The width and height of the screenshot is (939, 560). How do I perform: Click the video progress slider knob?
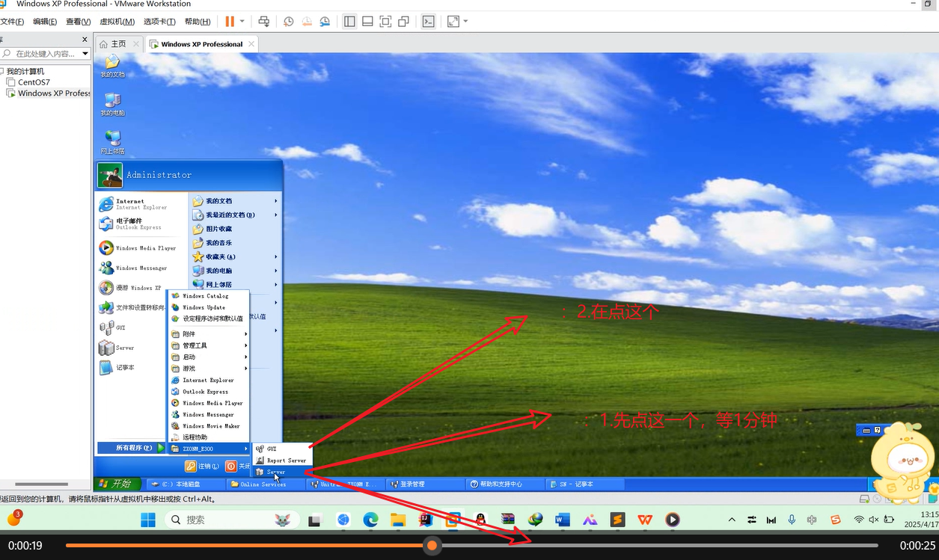coord(432,546)
